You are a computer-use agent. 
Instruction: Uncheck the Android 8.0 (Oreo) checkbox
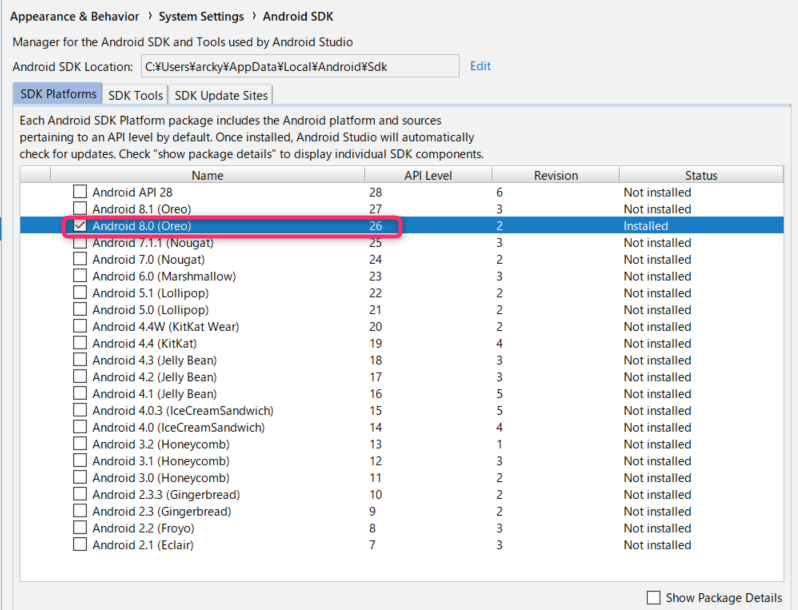click(x=80, y=225)
